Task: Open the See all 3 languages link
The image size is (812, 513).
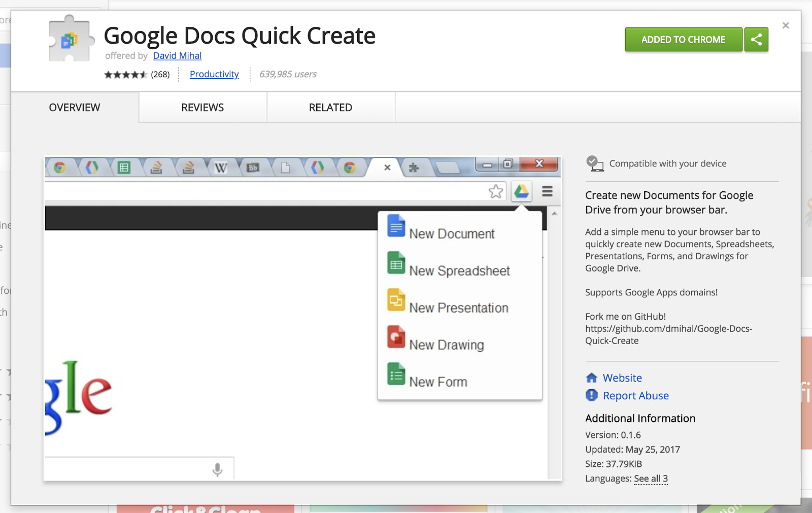Action: pyautogui.click(x=651, y=478)
